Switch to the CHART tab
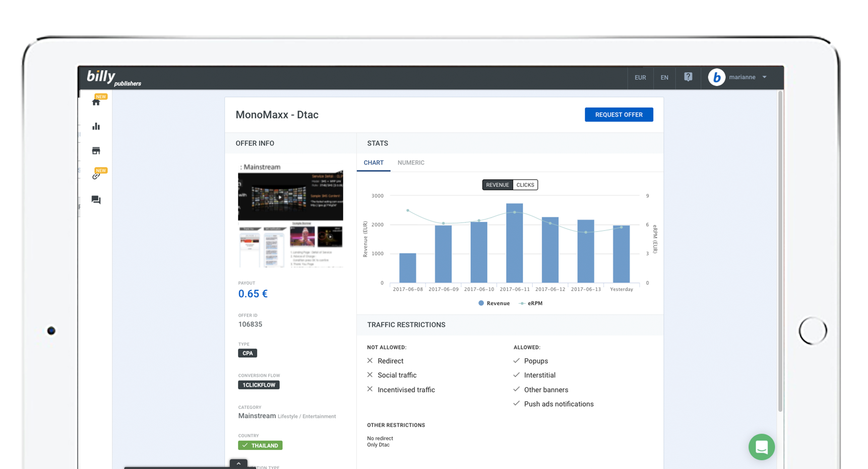Viewport: 868px width, 469px height. tap(373, 163)
